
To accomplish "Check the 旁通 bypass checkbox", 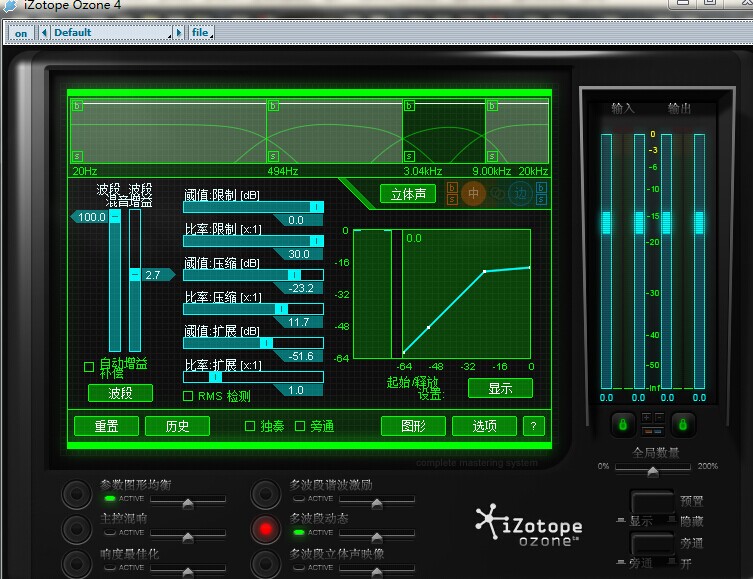I will 300,426.
